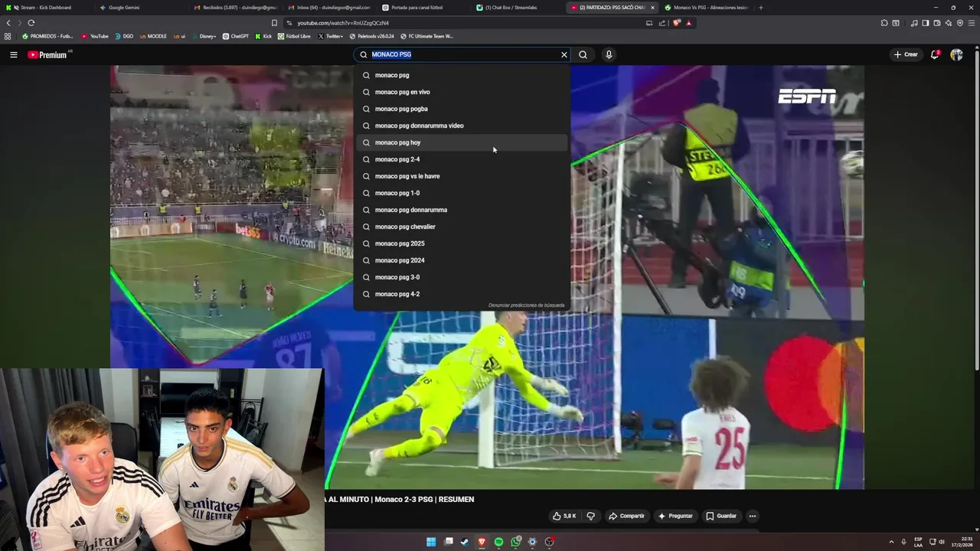Screen dimensions: 980x551
Task: Open the account avatar menu
Action: [956, 54]
